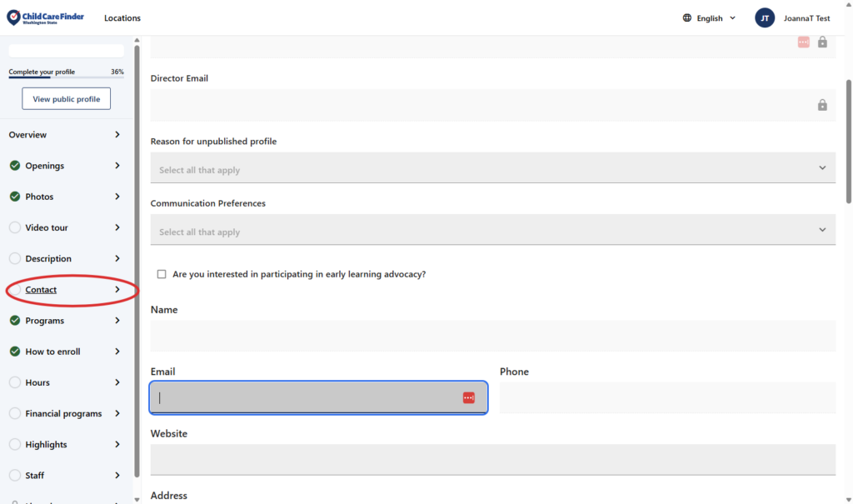Screen dimensions: 853x504
Task: Click the lock icon beside Director Email
Action: [x=822, y=105]
